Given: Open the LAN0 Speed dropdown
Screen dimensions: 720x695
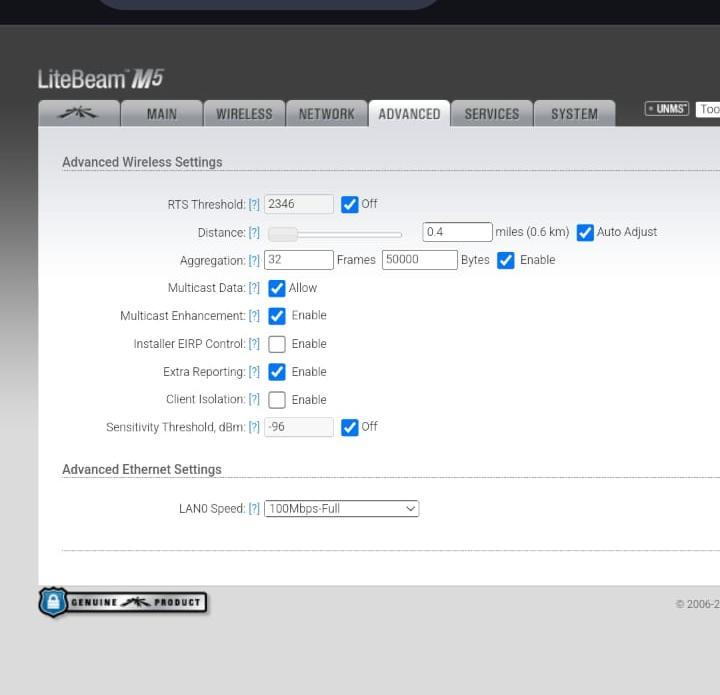Looking at the screenshot, I should tap(341, 509).
